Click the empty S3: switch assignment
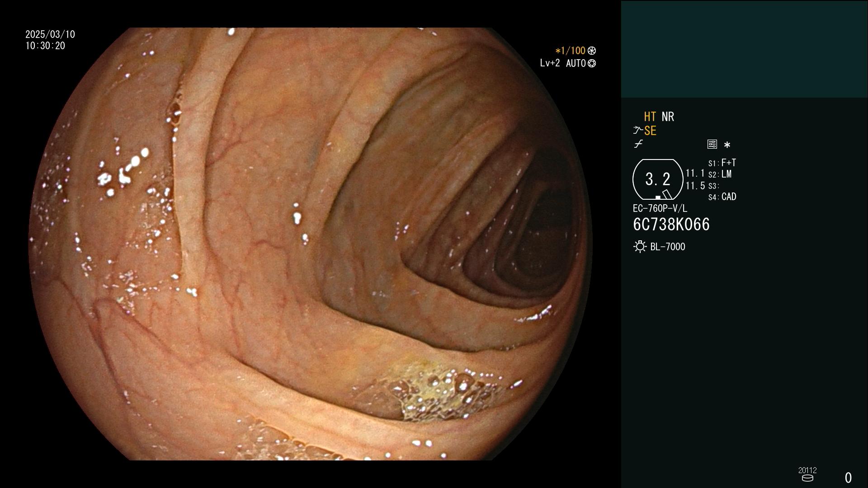The image size is (868, 488). click(713, 186)
